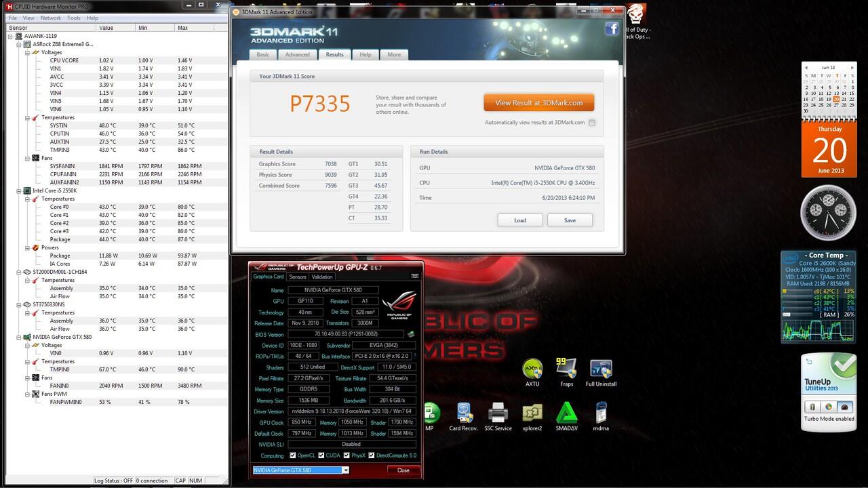Screen dimensions: 868x488
Task: Launch xplorer2 from the desktop
Action: tap(532, 416)
